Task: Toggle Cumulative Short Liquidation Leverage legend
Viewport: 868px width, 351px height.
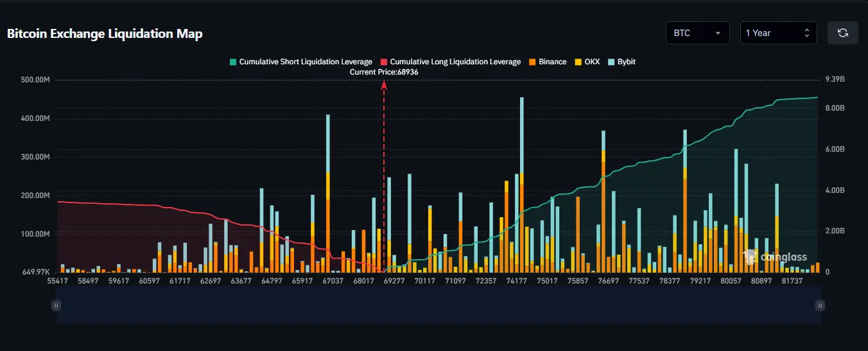Action: pos(300,62)
